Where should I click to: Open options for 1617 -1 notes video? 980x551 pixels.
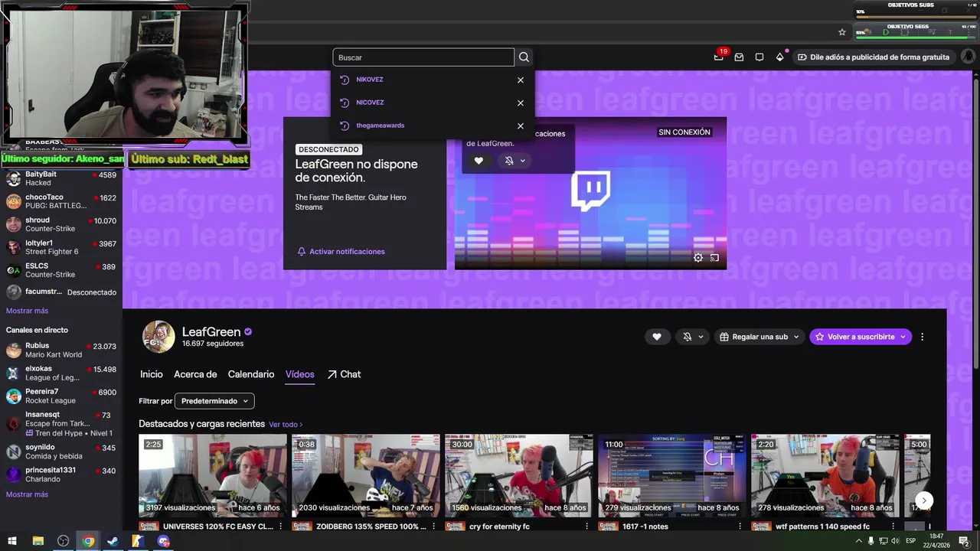[740, 527]
